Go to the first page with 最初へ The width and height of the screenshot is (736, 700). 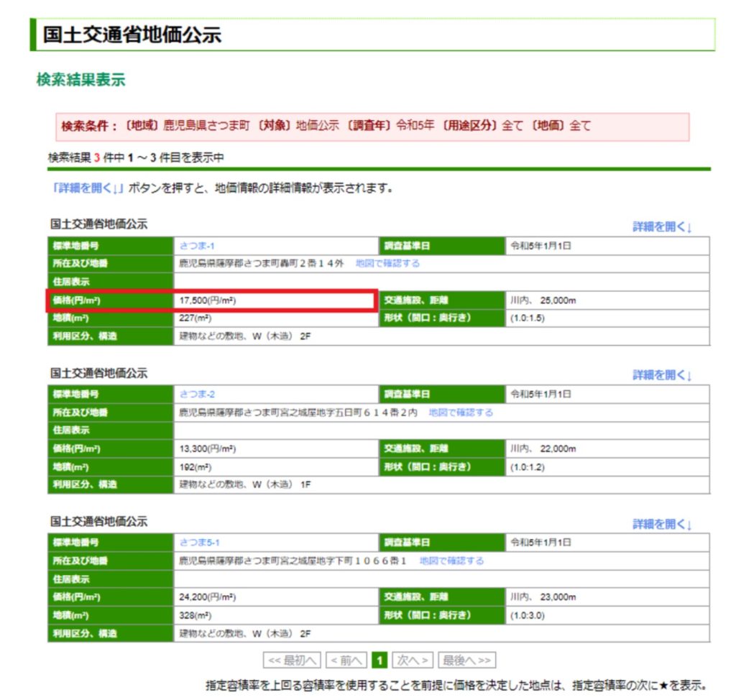[292, 660]
